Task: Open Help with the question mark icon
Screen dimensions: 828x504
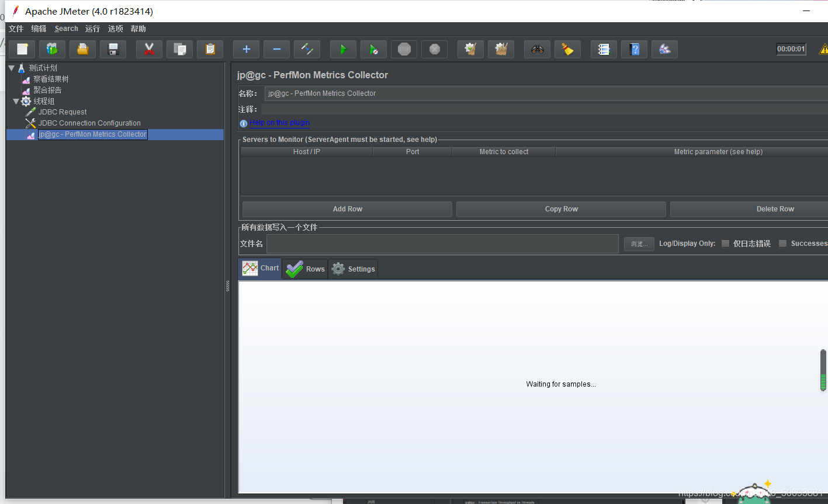Action: pos(635,49)
